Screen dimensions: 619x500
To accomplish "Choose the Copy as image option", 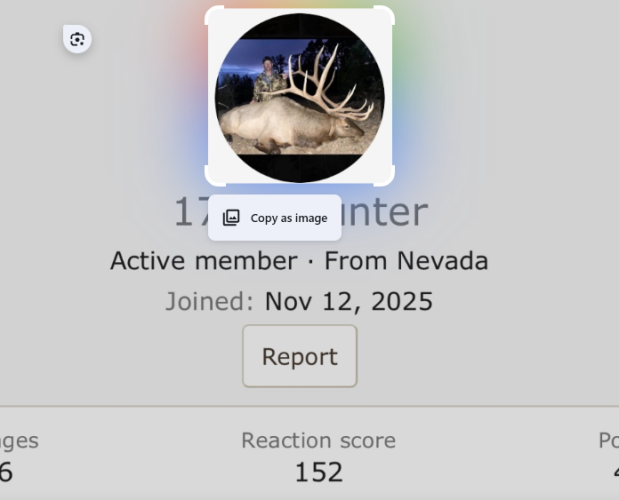I will [275, 218].
